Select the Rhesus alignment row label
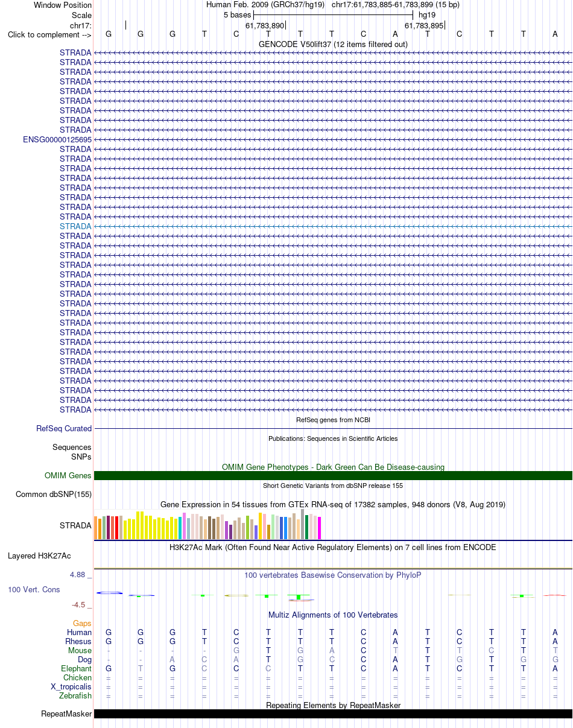This screenshot has width=573, height=728. 78,642
